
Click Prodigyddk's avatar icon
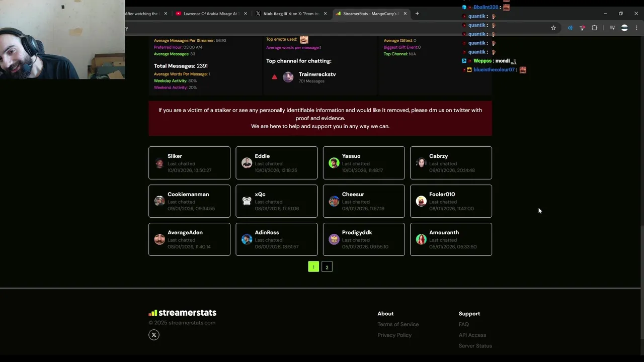click(334, 239)
